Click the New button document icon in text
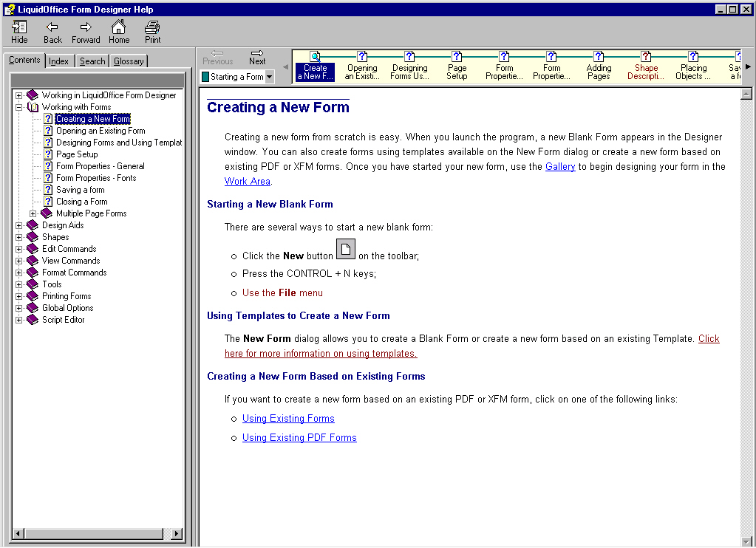 [346, 249]
